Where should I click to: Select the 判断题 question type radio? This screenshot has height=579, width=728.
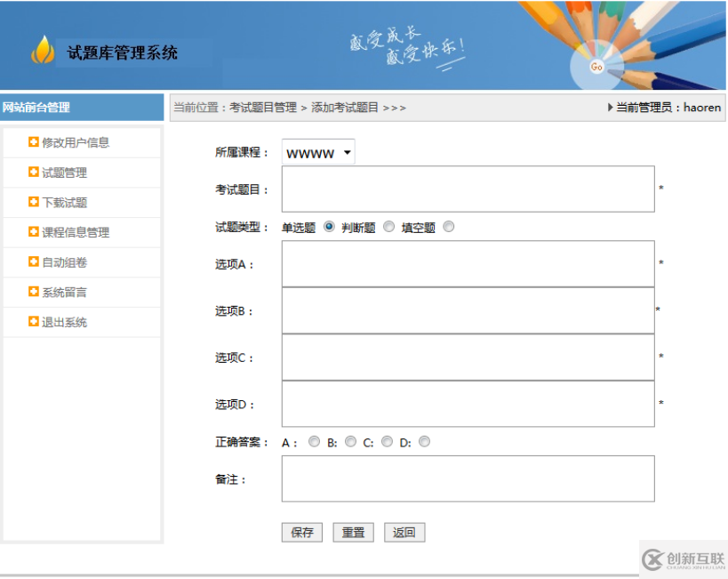[388, 227]
